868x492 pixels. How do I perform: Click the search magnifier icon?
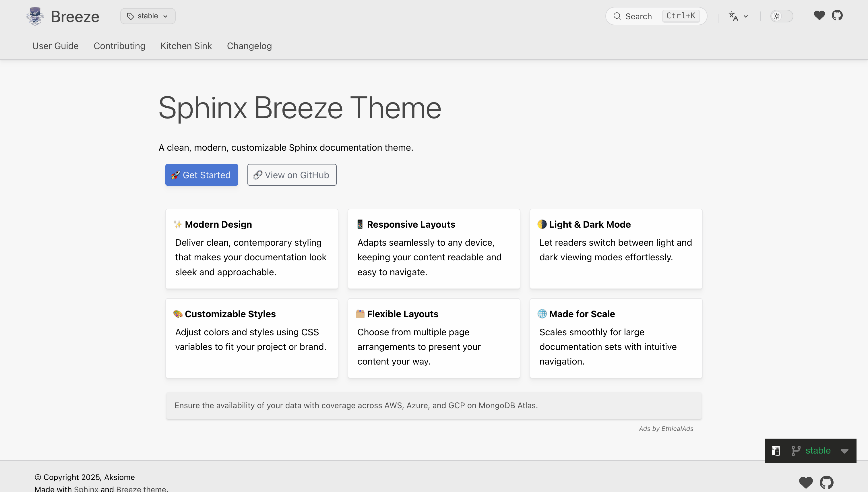click(617, 16)
